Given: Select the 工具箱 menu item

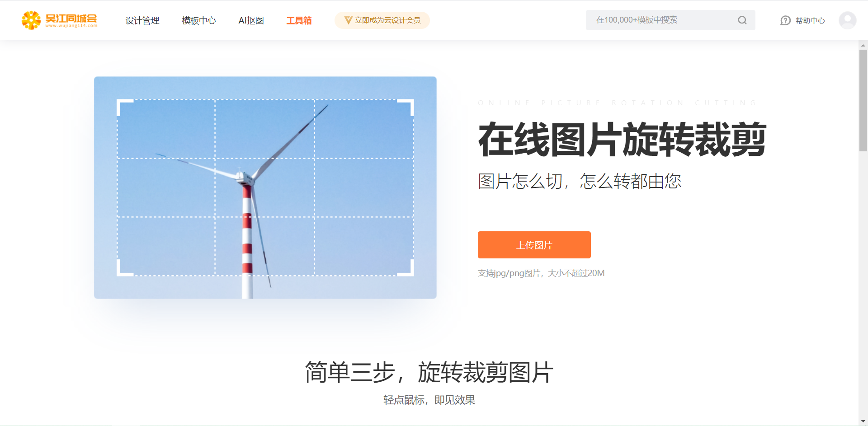Looking at the screenshot, I should [299, 20].
